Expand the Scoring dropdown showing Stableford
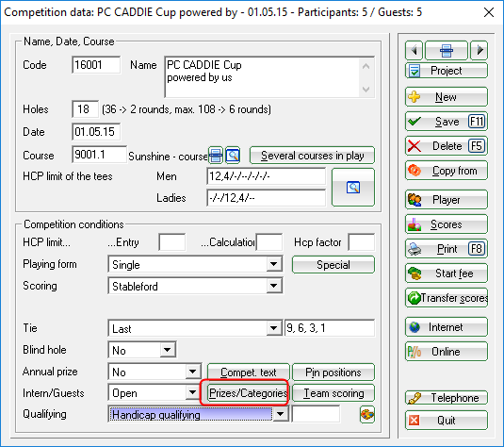The image size is (504, 447). click(x=273, y=286)
